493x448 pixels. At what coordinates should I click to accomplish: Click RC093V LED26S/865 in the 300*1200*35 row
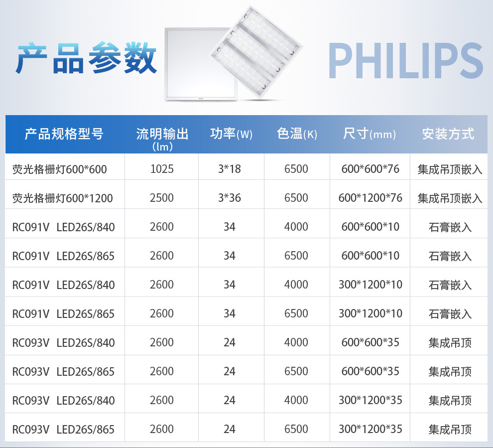[x=63, y=430]
